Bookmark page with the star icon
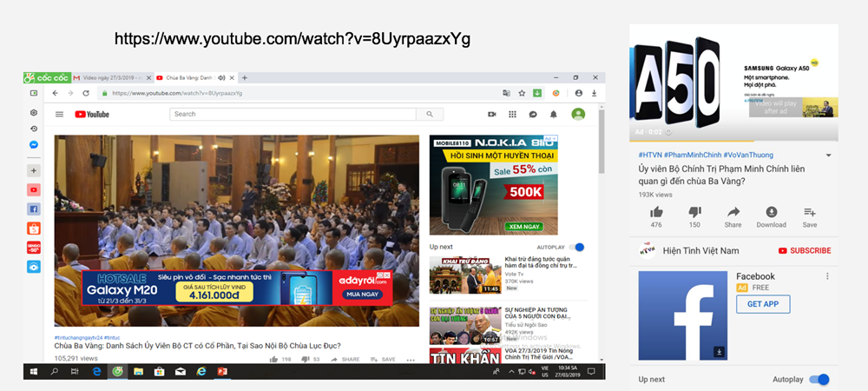This screenshot has height=391, width=868. pyautogui.click(x=522, y=93)
